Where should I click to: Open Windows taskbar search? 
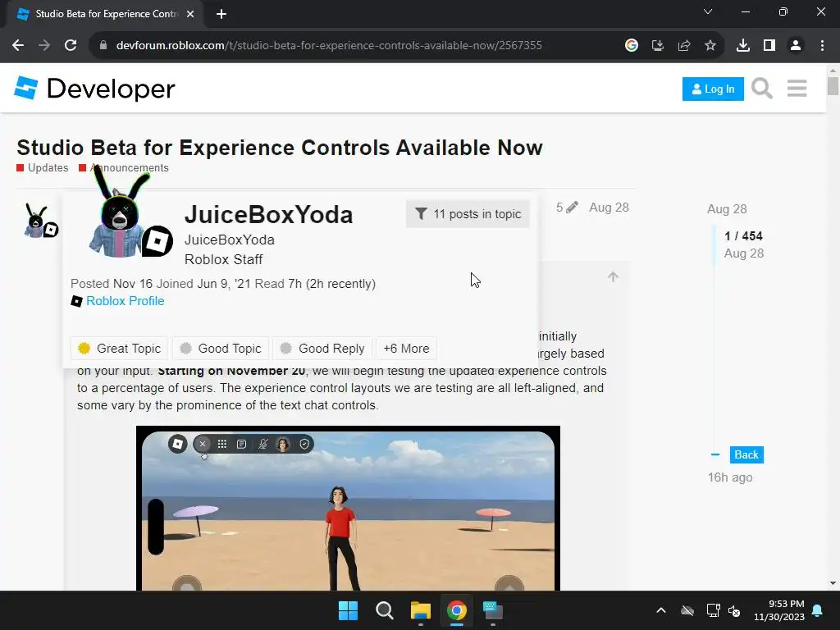tap(384, 610)
